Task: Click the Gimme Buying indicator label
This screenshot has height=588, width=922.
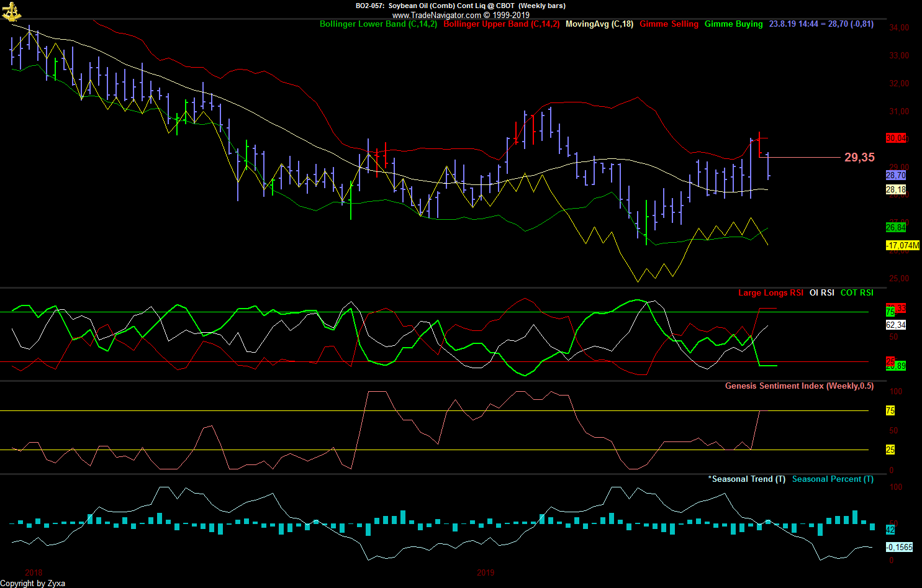Action: [733, 24]
